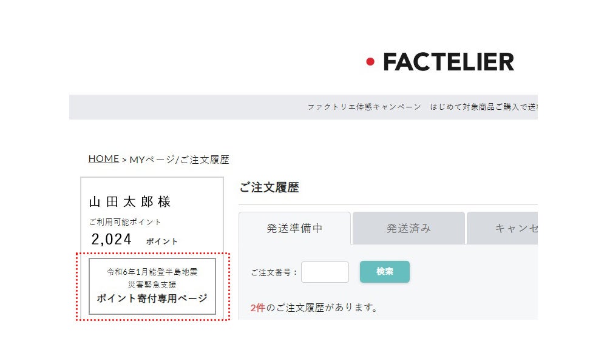Open the キャンセル tab
The width and height of the screenshot is (607, 364).
(x=516, y=229)
